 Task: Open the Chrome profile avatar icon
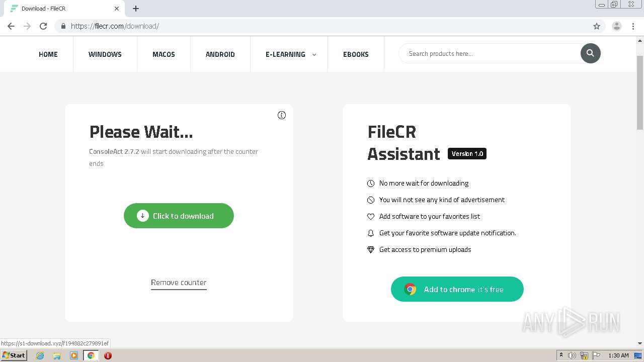point(617,26)
